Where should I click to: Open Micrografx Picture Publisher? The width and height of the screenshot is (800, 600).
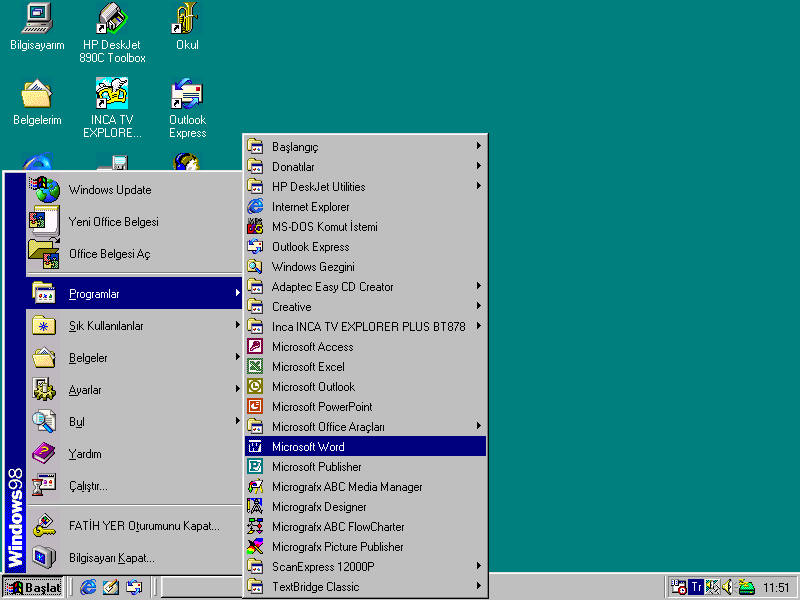pyautogui.click(x=365, y=546)
